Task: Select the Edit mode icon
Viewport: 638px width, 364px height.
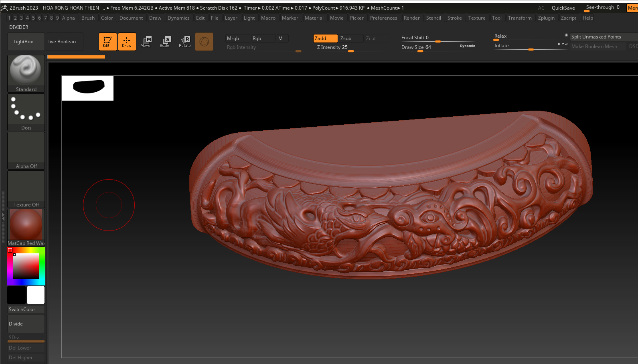Action: pos(107,42)
